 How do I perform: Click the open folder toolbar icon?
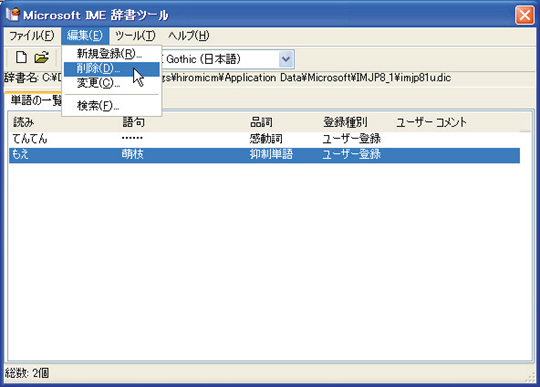point(41,57)
